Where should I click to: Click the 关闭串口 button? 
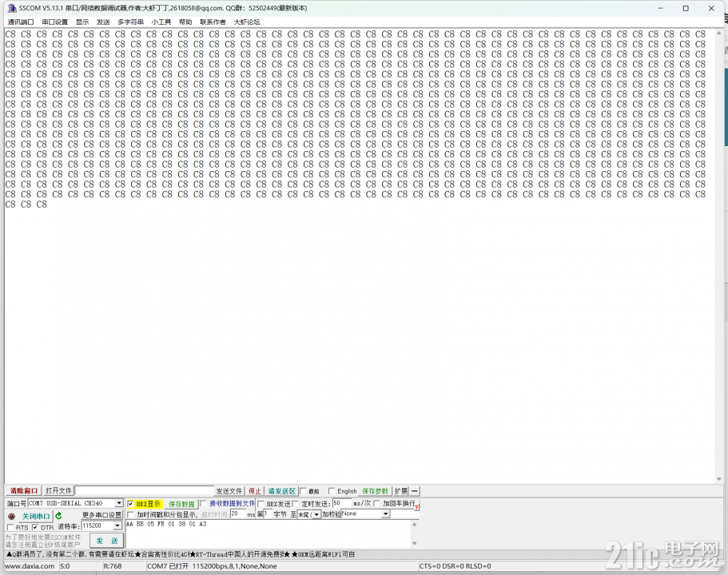point(35,517)
